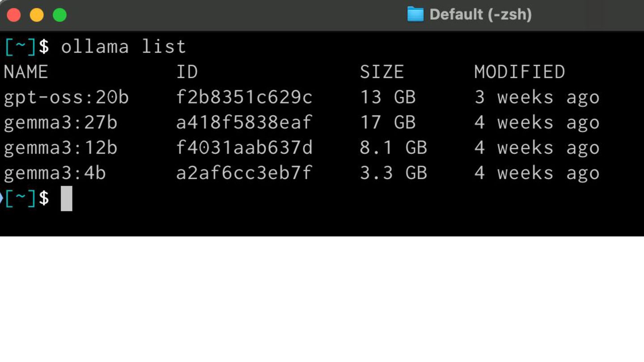644x362 pixels.
Task: Click the ID a2af6cc3eb7f
Action: (244, 173)
